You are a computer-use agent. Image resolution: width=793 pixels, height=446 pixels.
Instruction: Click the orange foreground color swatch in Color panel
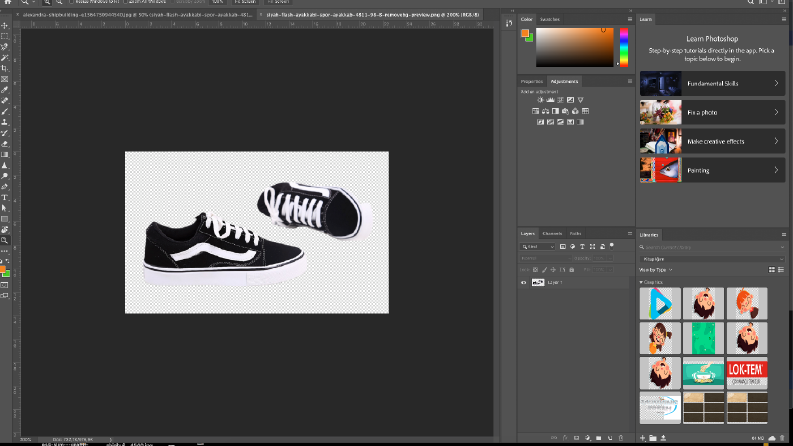pyautogui.click(x=525, y=33)
